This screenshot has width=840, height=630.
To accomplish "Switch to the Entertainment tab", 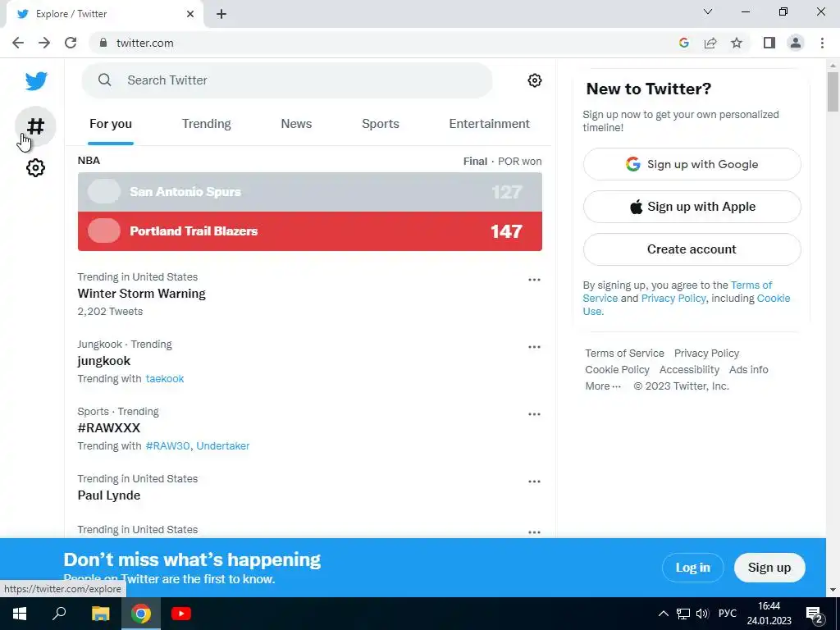I will click(489, 124).
